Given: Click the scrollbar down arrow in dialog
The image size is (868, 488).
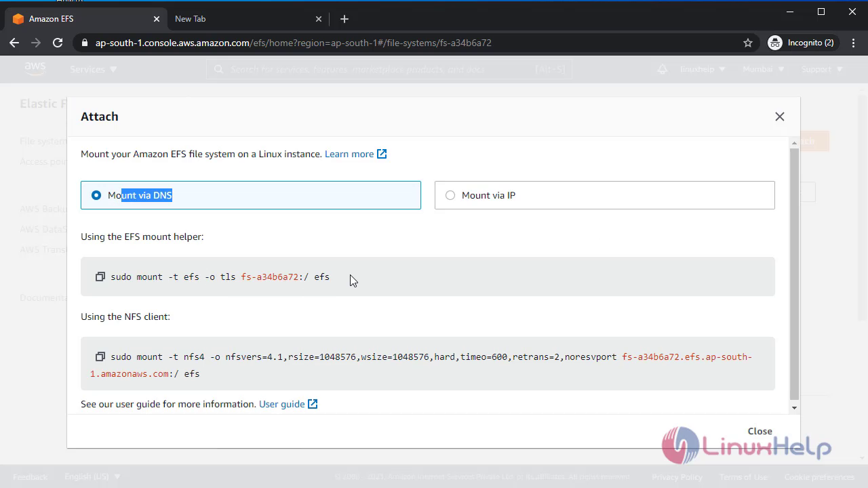Looking at the screenshot, I should (795, 408).
